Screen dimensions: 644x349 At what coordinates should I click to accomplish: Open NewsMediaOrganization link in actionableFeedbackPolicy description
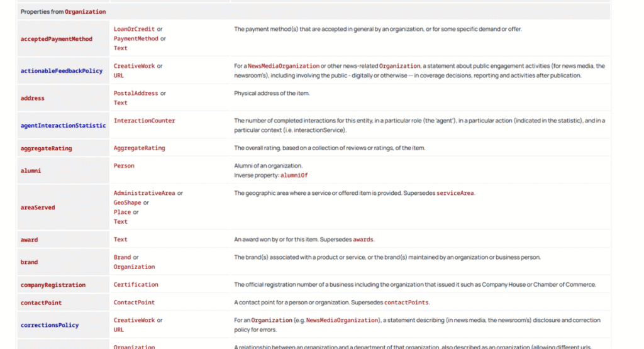click(x=283, y=66)
